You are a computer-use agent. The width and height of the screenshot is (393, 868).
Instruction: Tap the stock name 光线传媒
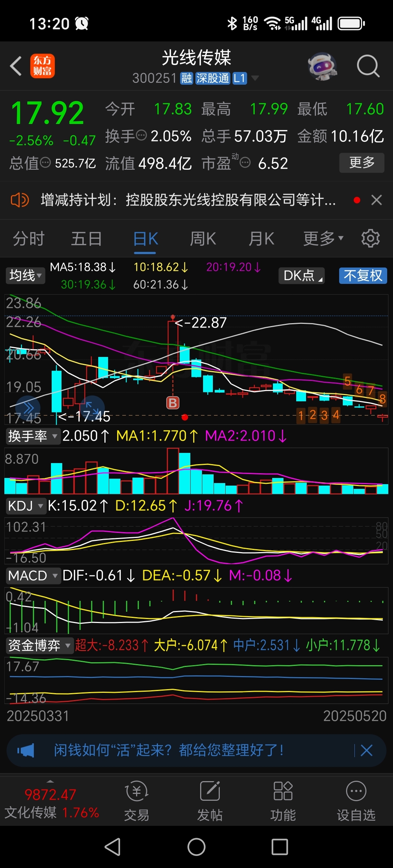click(196, 57)
